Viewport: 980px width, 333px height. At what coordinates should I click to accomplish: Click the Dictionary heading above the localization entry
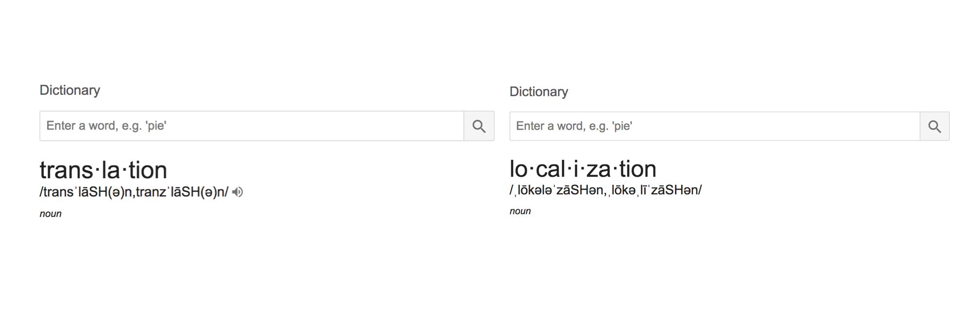pyautogui.click(x=539, y=92)
